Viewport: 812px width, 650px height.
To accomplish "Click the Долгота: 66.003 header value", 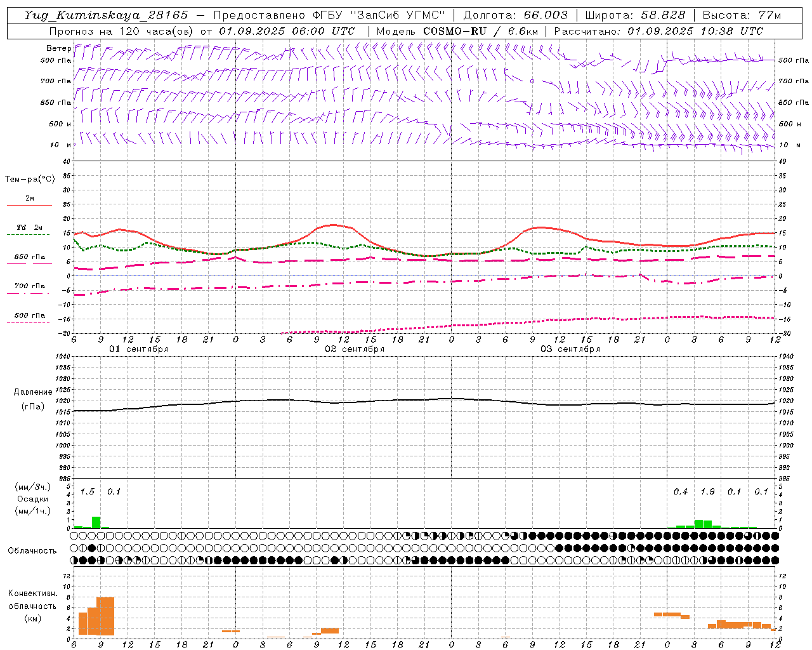I will [515, 15].
